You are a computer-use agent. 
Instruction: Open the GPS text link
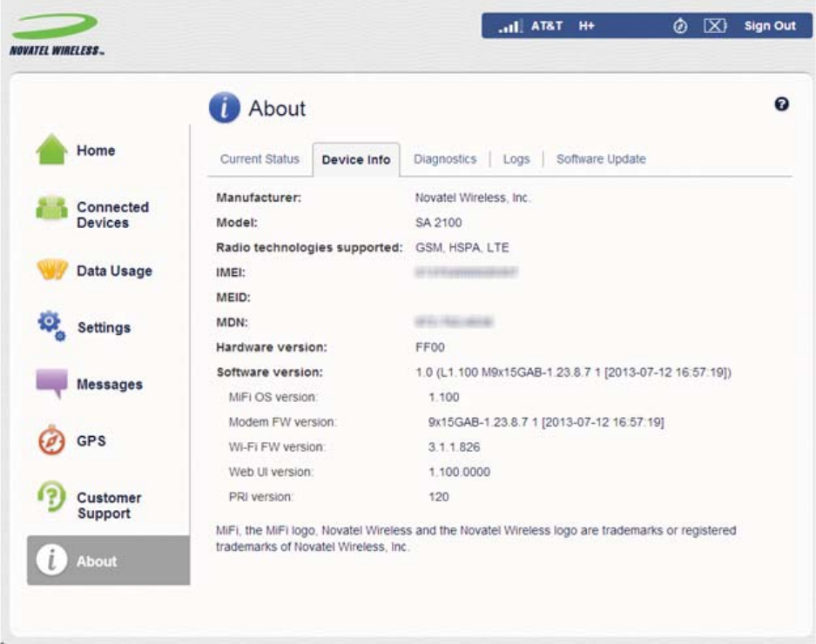tap(91, 440)
